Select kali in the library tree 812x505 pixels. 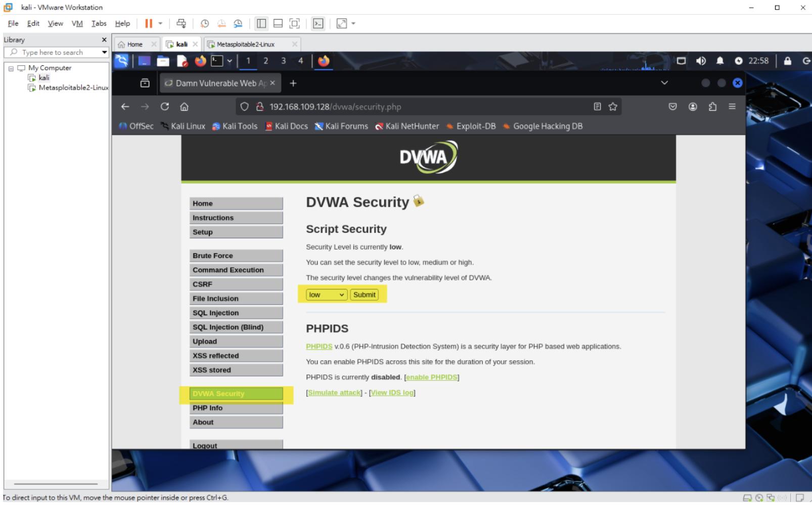[44, 77]
